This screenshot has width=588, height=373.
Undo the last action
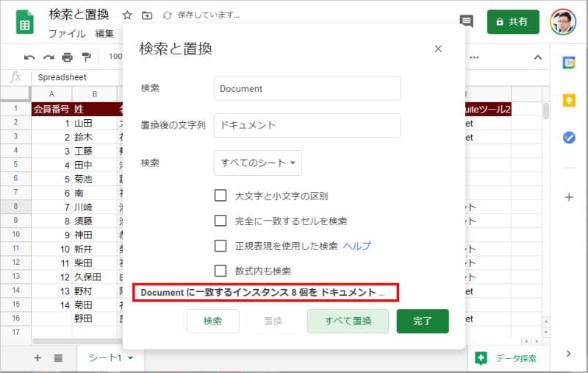29,57
